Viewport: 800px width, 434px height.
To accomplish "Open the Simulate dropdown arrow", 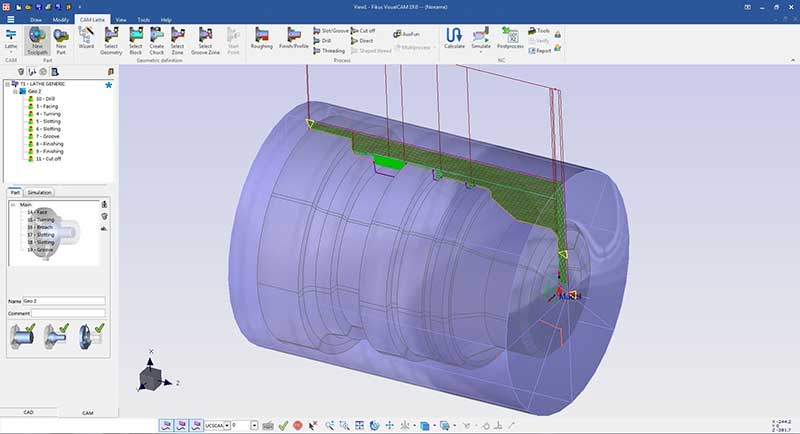I will point(481,52).
